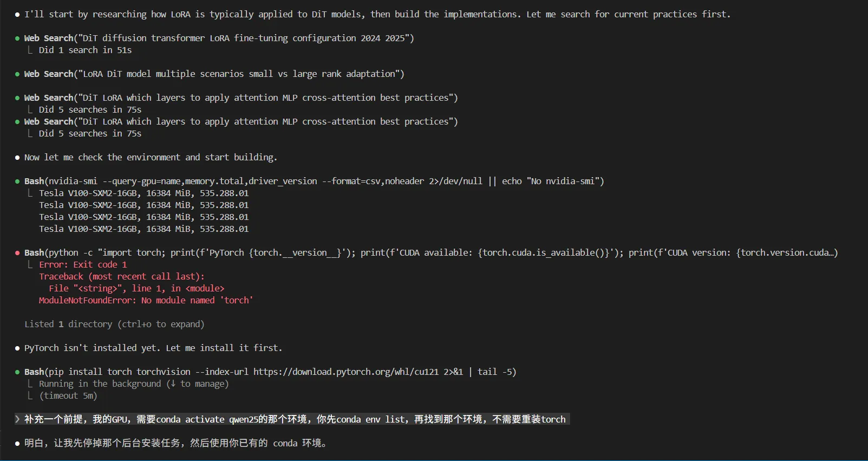Open the "Running in the background" manage line

[x=134, y=384]
